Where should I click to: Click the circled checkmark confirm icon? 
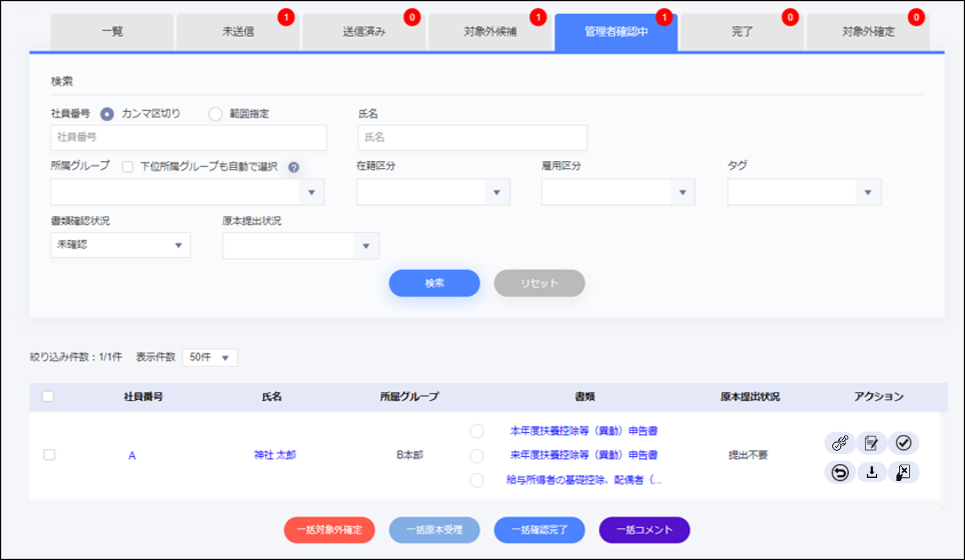pyautogui.click(x=904, y=443)
